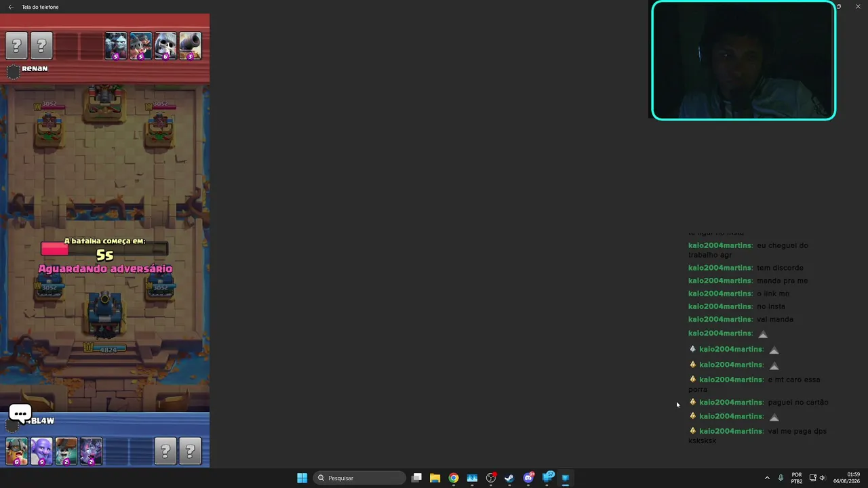868x488 pixels.
Task: Click opponent's second hidden question-mark card
Action: (41, 46)
